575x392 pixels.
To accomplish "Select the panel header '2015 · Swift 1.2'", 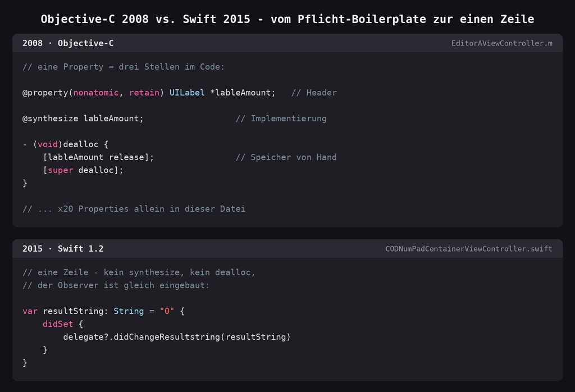I will pyautogui.click(x=63, y=249).
